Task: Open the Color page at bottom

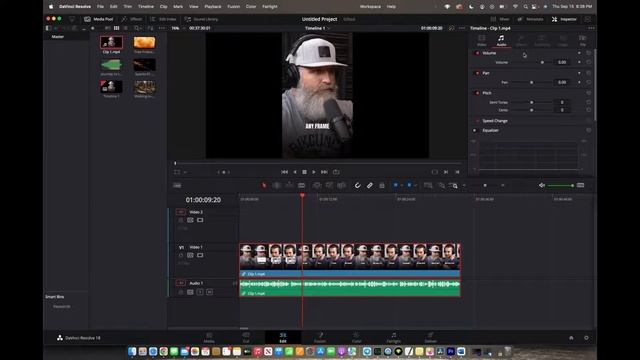Action: point(356,338)
